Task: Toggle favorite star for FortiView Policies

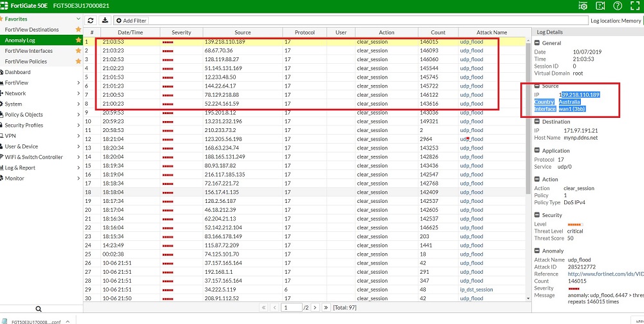Action: [79, 61]
